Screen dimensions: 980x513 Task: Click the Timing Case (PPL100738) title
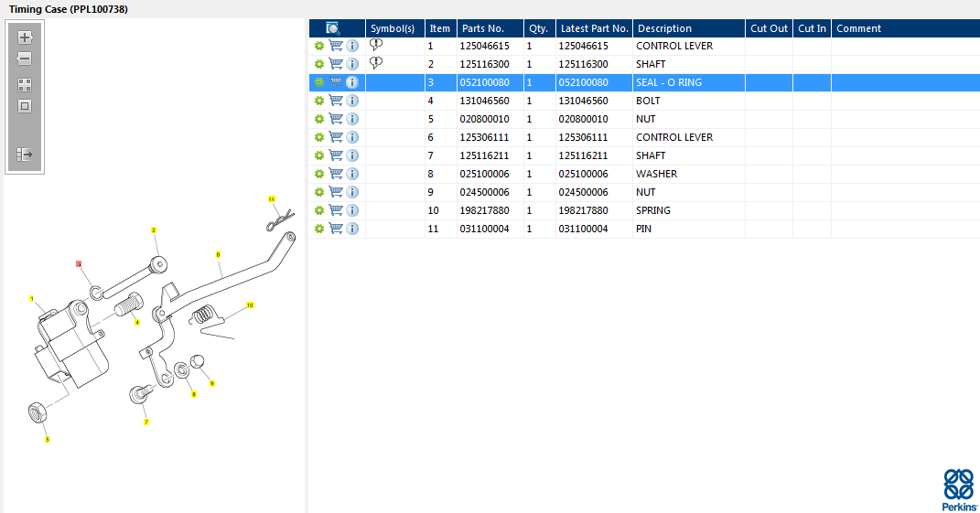point(68,9)
